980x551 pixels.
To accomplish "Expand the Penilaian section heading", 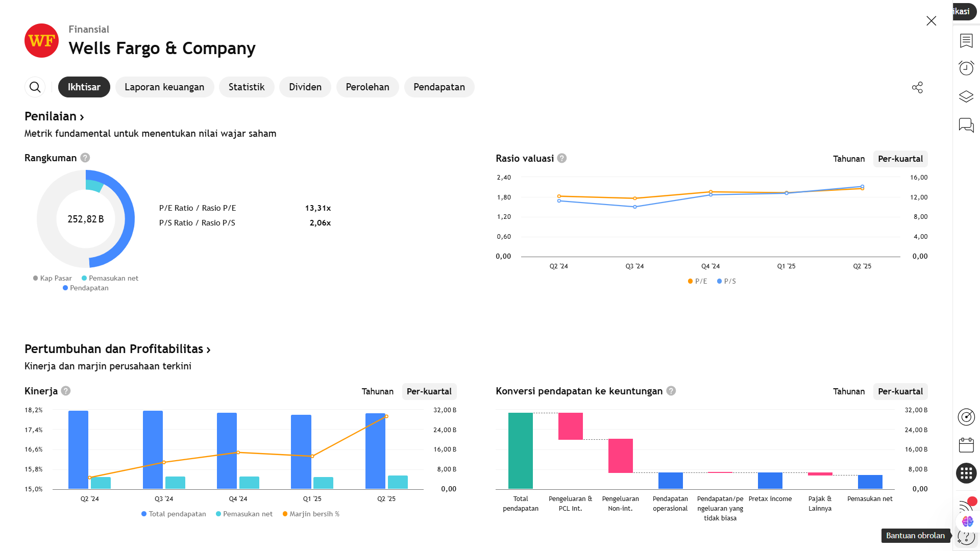I will pos(54,116).
